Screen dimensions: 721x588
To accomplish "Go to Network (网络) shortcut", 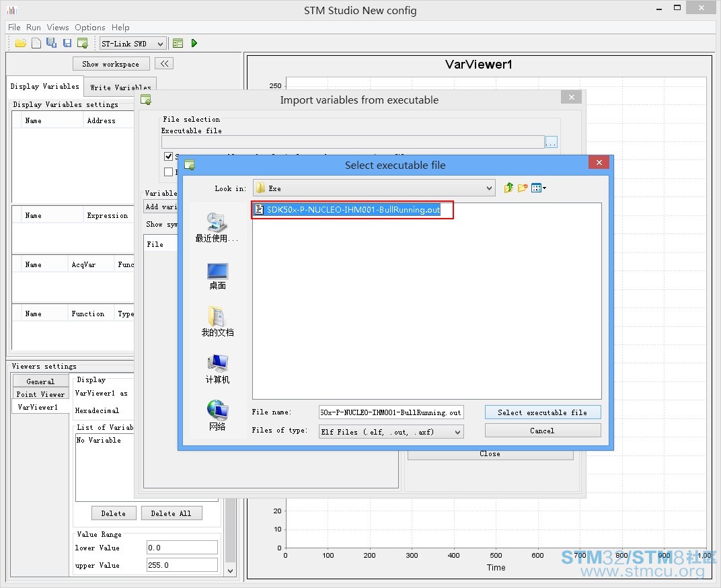I will 217,415.
